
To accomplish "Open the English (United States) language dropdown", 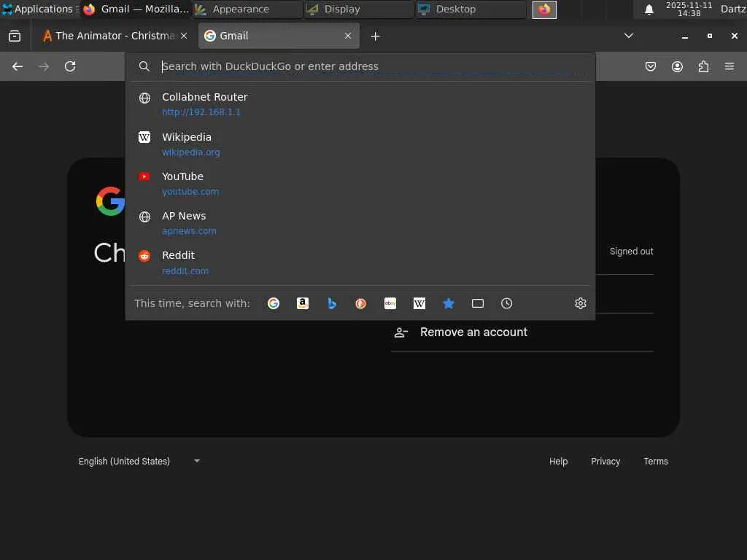I will [139, 461].
